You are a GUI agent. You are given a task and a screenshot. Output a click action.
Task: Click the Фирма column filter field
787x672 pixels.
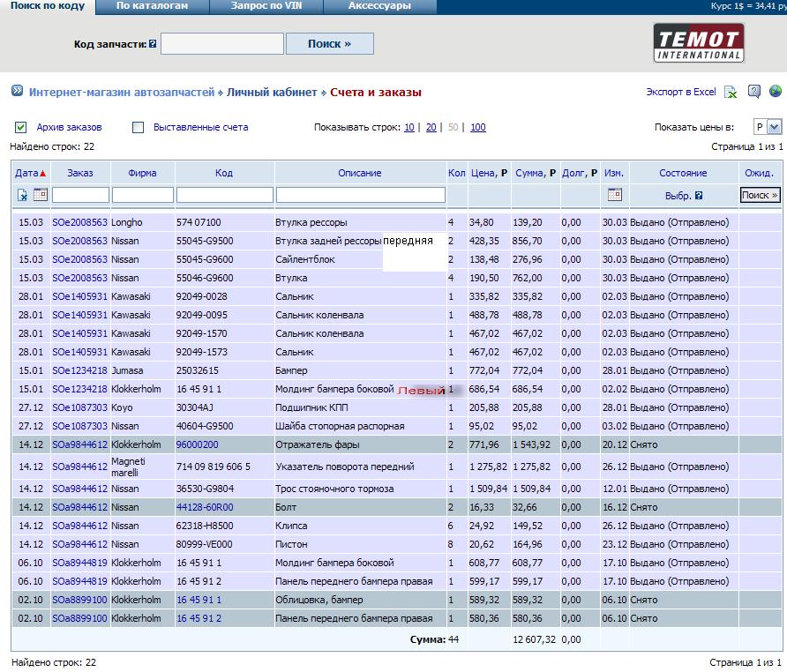tap(143, 195)
